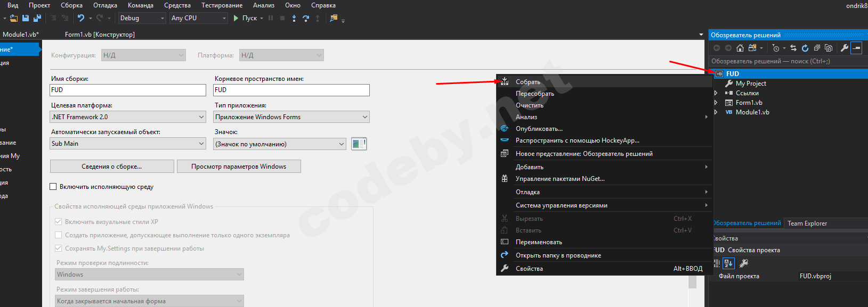Switch to the Team Explorer tab

tap(807, 223)
